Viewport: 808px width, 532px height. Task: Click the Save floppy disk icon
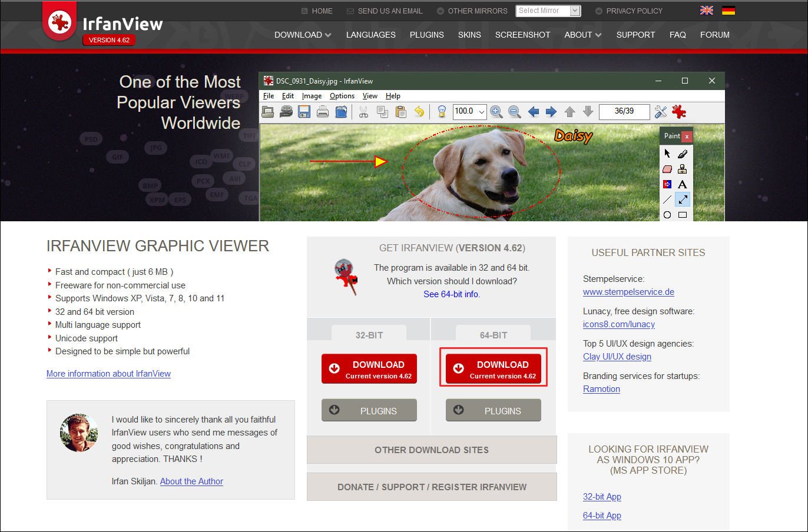pos(304,112)
